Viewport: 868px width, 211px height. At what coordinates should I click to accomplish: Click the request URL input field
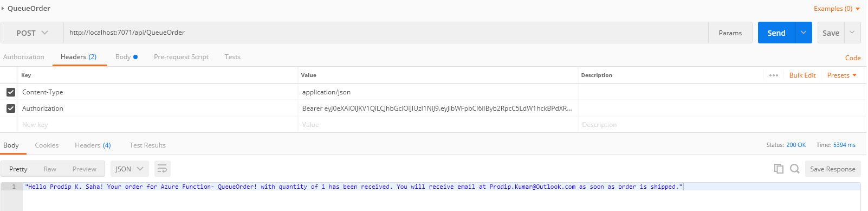tap(386, 33)
